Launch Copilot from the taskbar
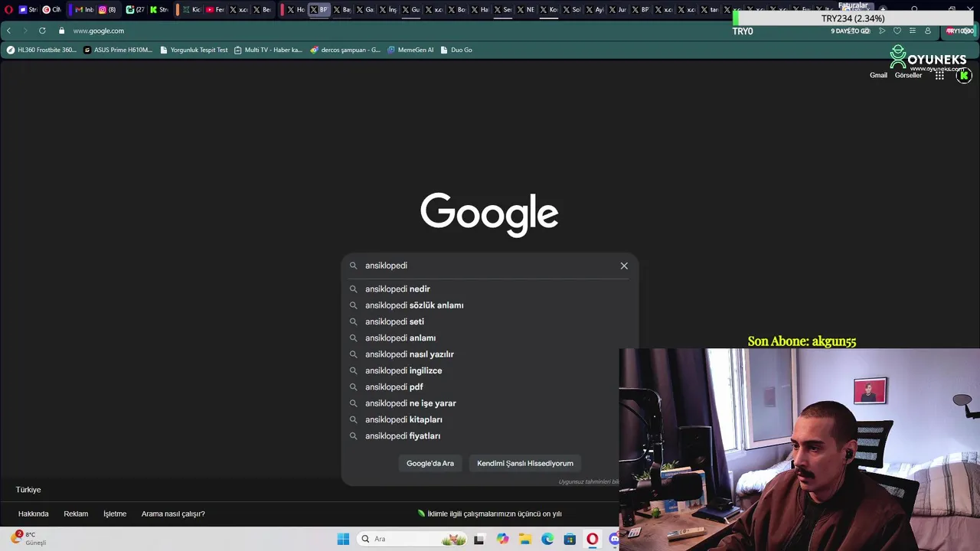Image resolution: width=980 pixels, height=551 pixels. (x=502, y=539)
